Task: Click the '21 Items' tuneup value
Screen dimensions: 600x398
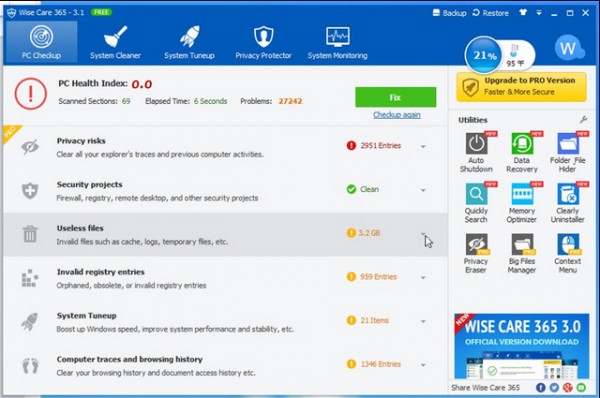Action: tap(374, 320)
